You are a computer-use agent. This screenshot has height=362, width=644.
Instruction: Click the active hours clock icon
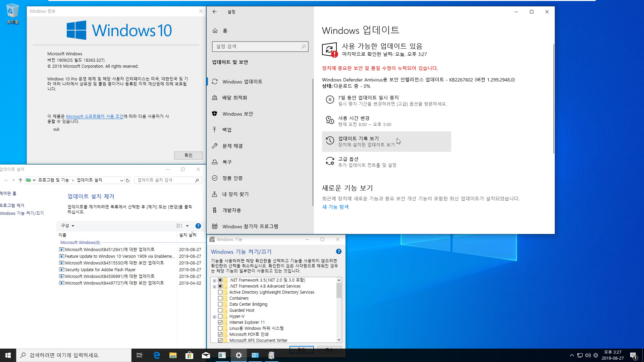click(x=330, y=120)
